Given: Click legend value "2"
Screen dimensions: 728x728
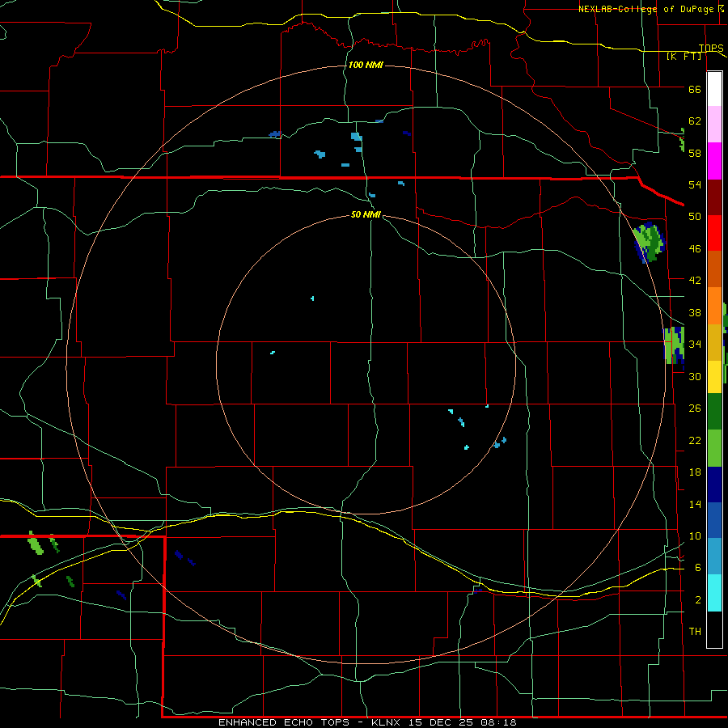Looking at the screenshot, I should click(x=697, y=600).
